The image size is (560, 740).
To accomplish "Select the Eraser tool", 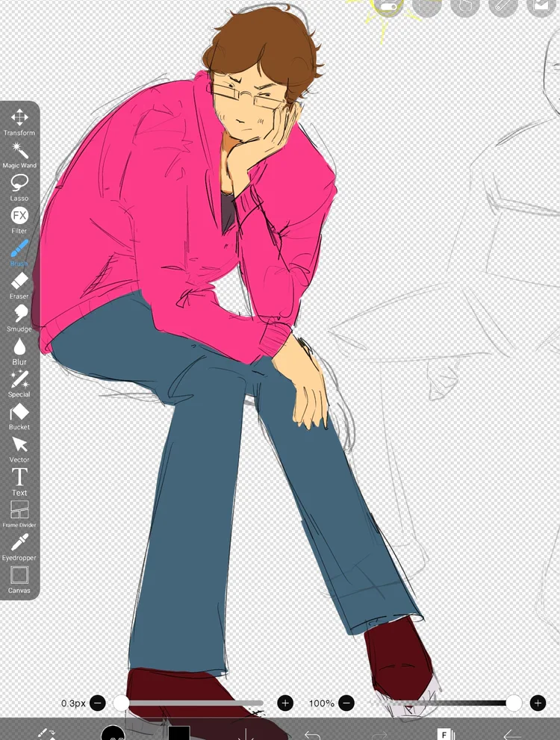I will (19, 285).
